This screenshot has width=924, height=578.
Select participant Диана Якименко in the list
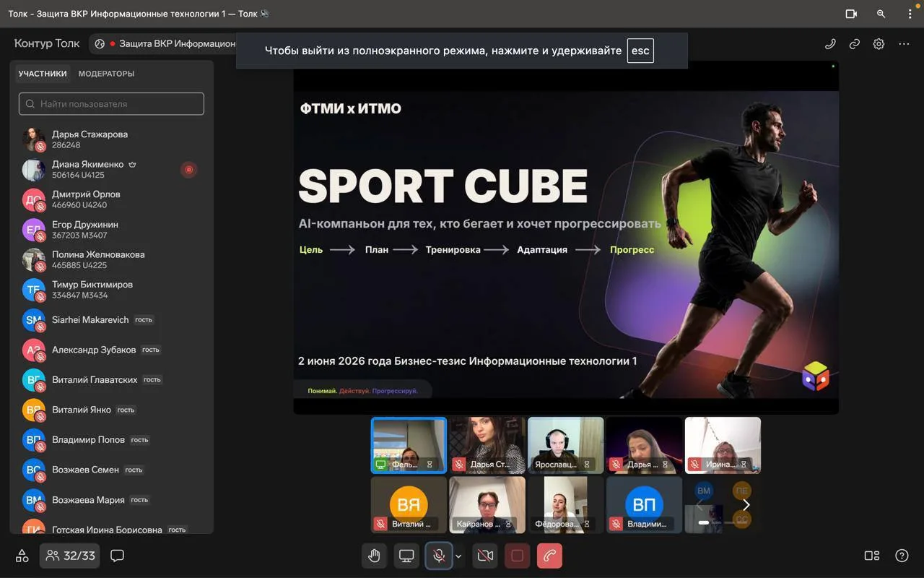(111, 169)
